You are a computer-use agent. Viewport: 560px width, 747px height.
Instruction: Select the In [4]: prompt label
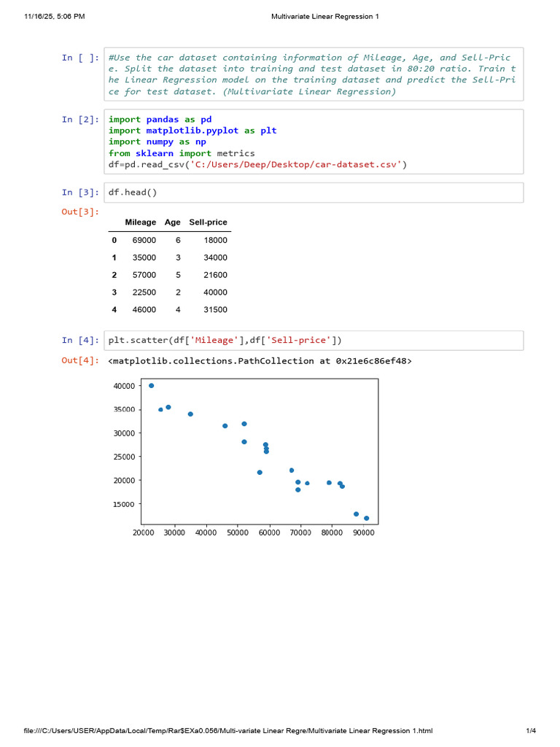(80, 341)
